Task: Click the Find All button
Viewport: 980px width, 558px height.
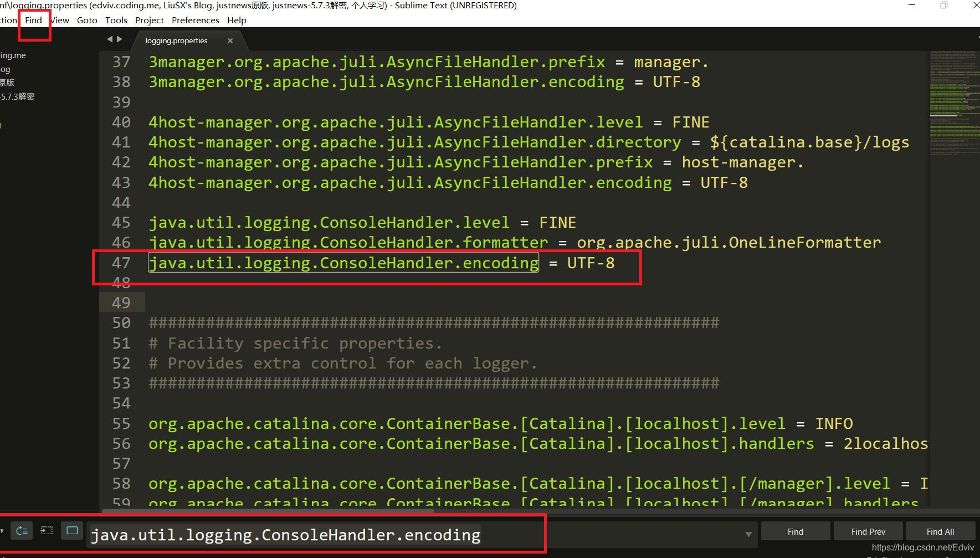Action: pyautogui.click(x=940, y=531)
